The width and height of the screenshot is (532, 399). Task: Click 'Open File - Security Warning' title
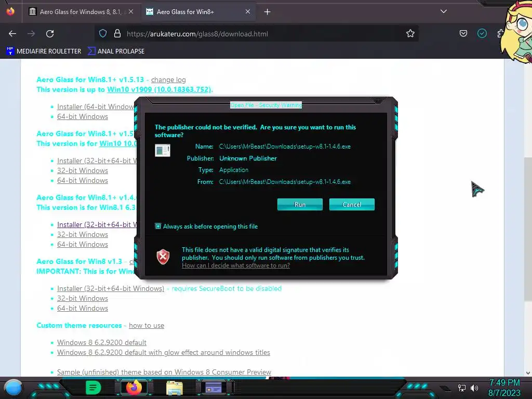(266, 105)
